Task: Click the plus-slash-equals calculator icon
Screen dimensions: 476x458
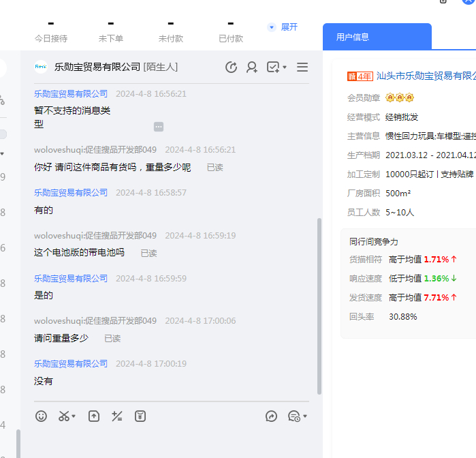Action: pos(117,416)
